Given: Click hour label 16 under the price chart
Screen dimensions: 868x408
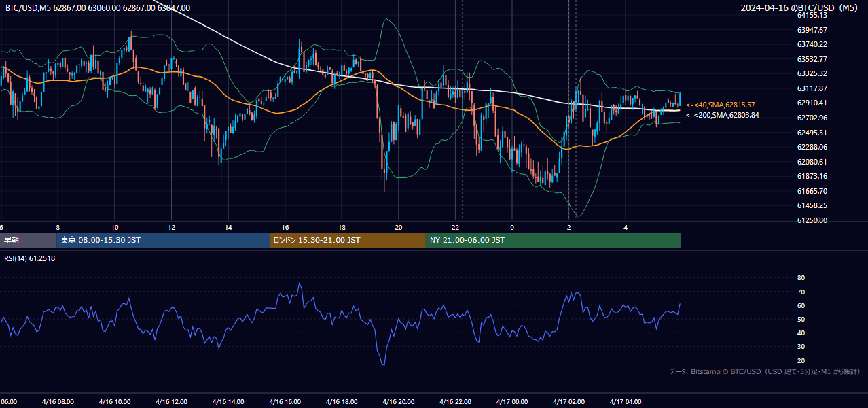Looking at the screenshot, I should point(285,227).
